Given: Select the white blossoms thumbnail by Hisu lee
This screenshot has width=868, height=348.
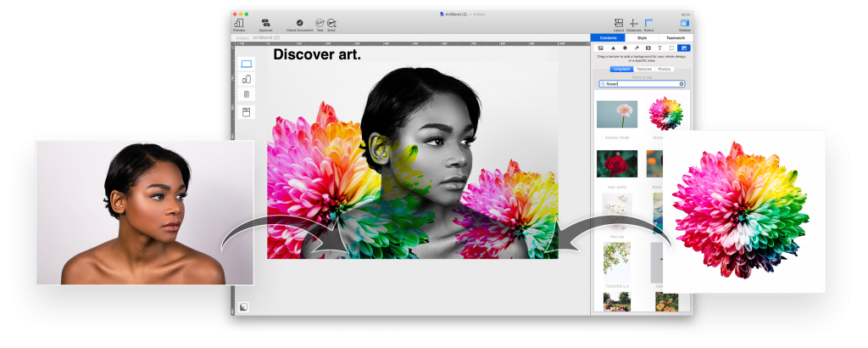Looking at the screenshot, I should (617, 211).
